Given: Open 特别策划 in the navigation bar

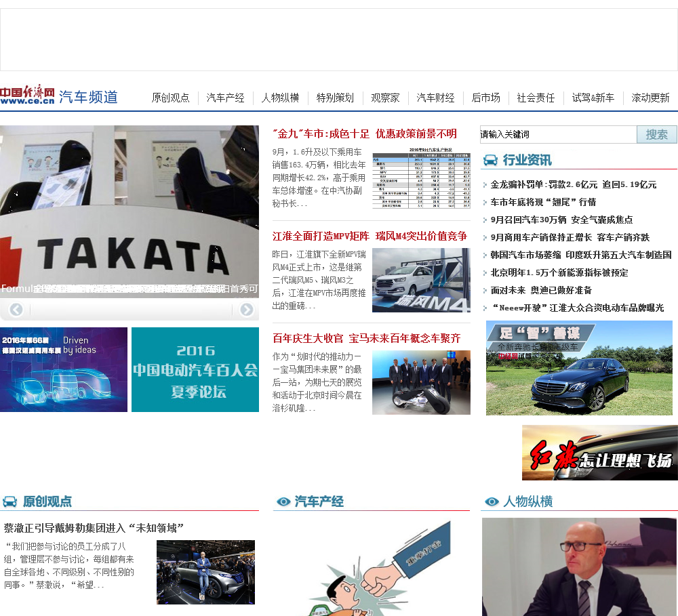Looking at the screenshot, I should [335, 98].
